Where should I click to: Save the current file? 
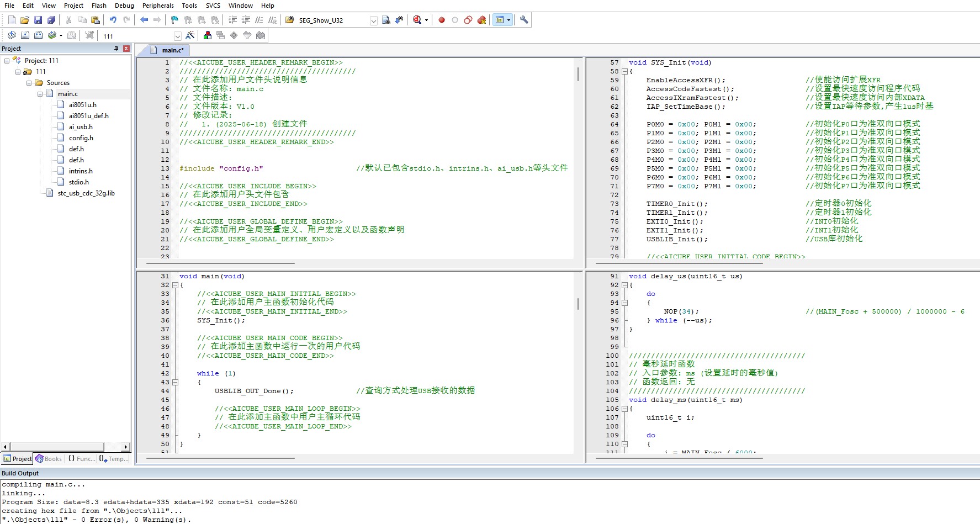[x=38, y=20]
